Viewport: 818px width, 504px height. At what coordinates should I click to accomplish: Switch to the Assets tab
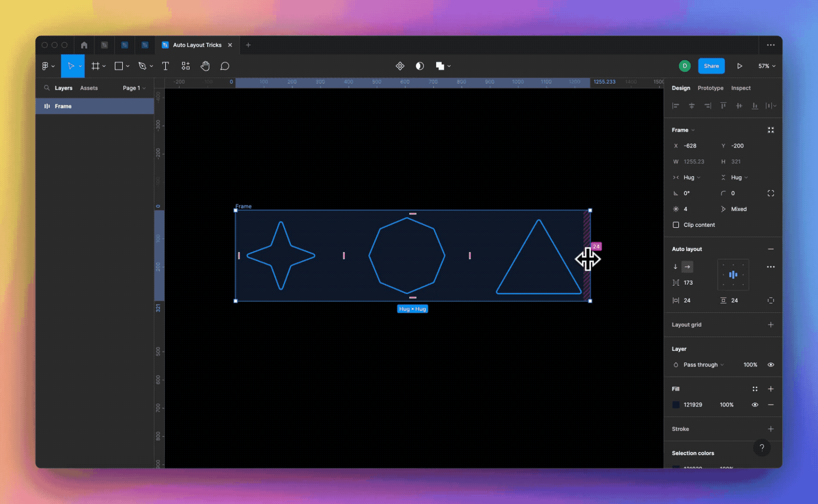[89, 88]
